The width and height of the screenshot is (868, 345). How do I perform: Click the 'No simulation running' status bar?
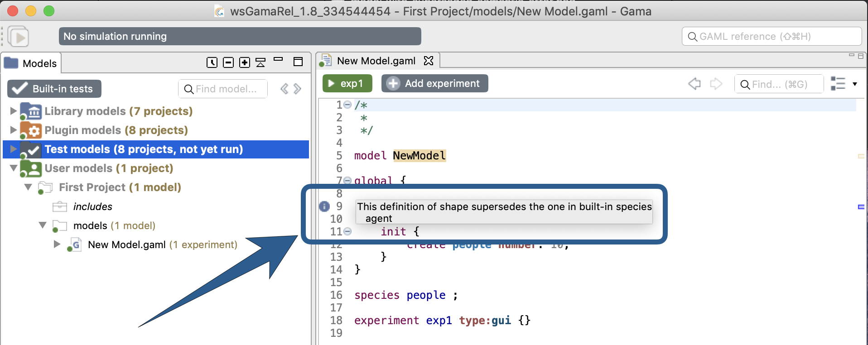240,36
